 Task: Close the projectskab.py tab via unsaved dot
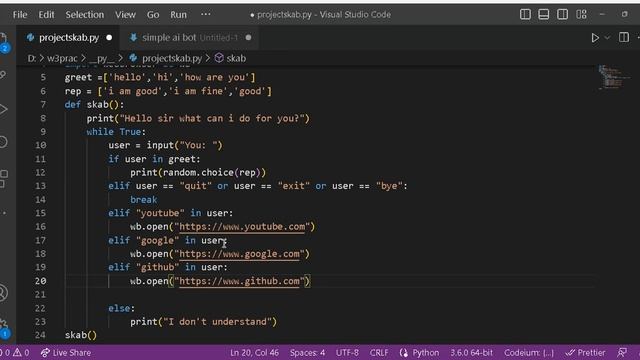pos(109,38)
